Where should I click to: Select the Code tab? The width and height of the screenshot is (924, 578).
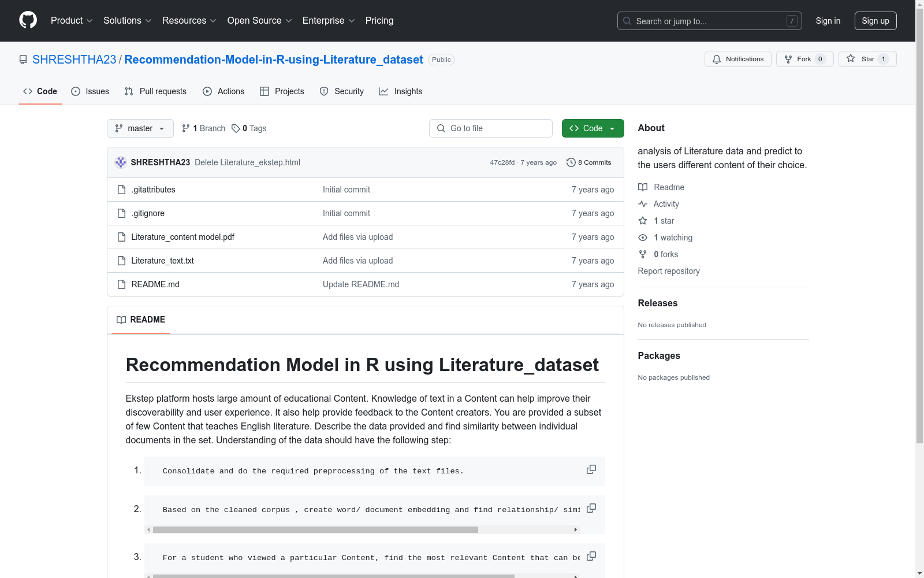point(40,91)
